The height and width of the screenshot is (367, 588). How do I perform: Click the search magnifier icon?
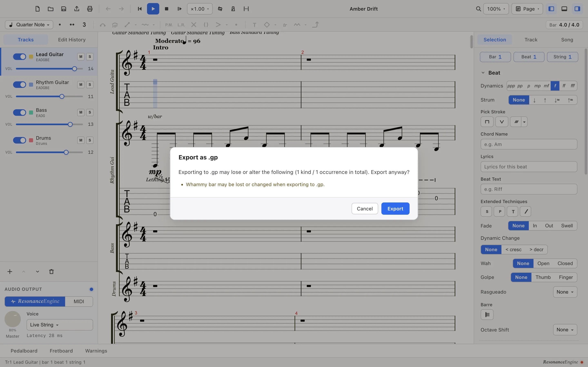pyautogui.click(x=478, y=9)
